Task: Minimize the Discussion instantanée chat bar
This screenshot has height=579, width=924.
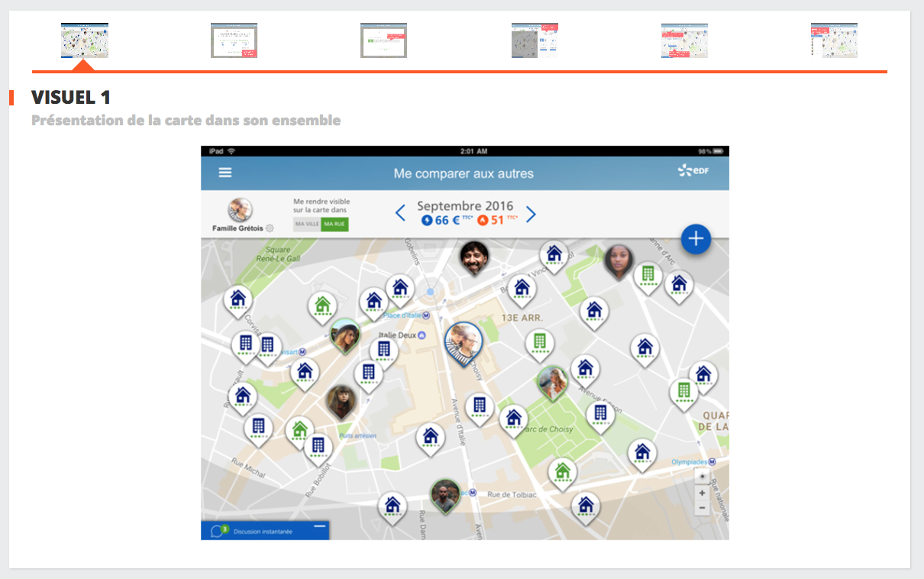Action: (x=319, y=527)
